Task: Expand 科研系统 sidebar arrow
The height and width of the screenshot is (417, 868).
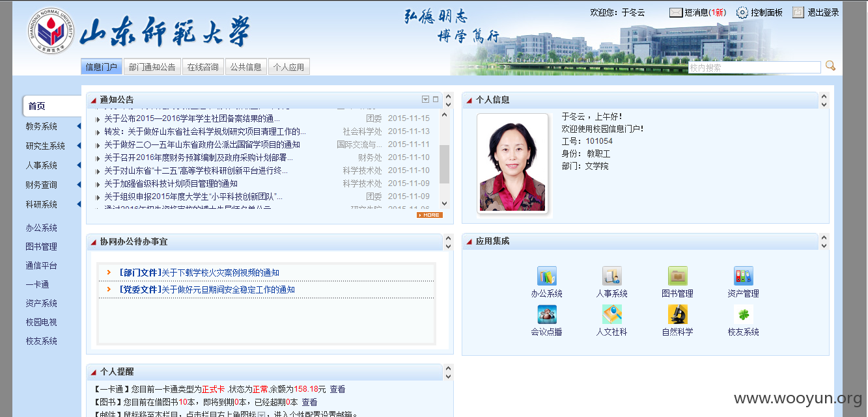Action: pos(79,204)
